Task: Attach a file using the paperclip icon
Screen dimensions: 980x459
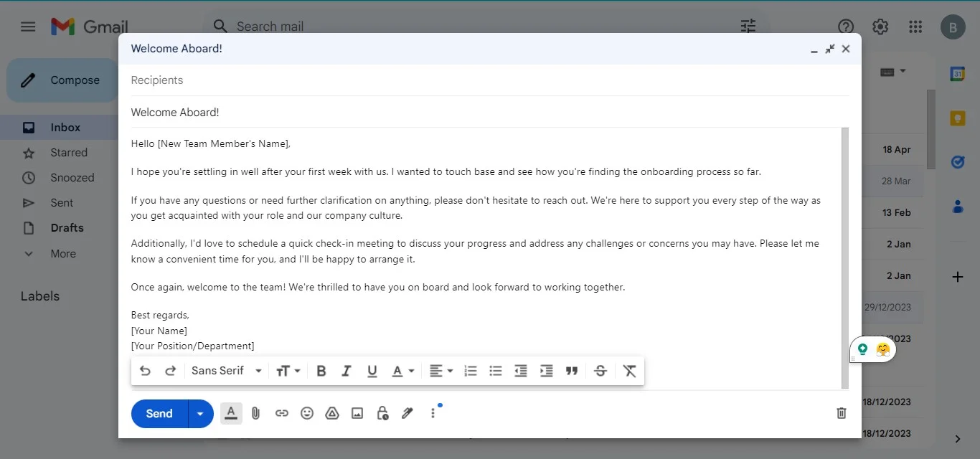Action: 255,413
